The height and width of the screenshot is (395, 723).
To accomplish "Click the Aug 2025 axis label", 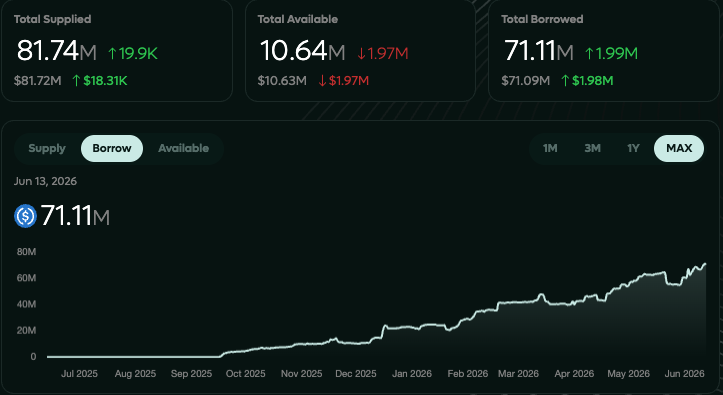I will 135,374.
